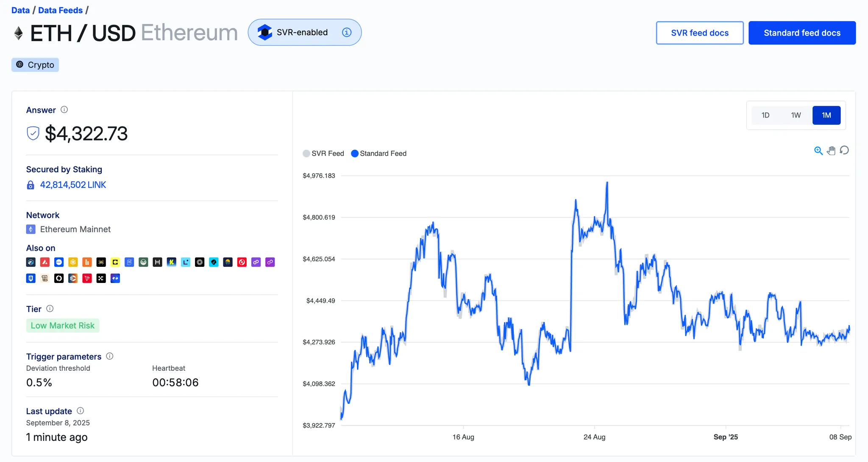
Task: Go to the Data Feeds breadcrumb
Action: 60,10
